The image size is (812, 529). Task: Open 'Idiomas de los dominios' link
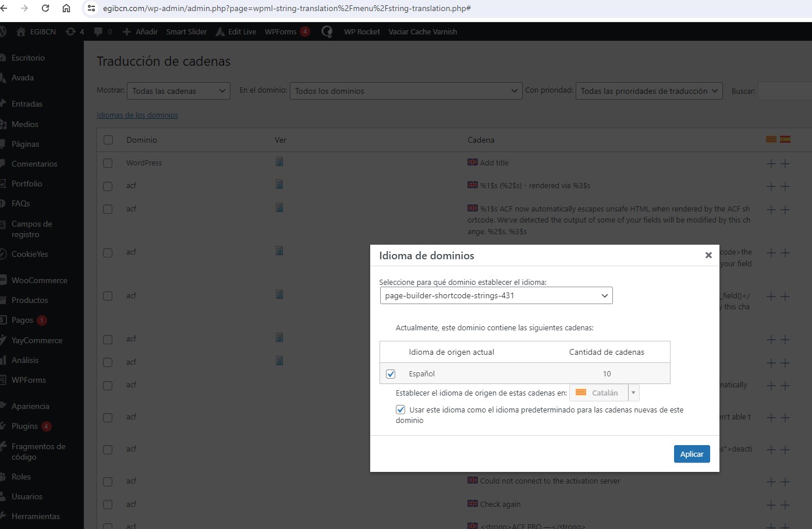coord(137,115)
